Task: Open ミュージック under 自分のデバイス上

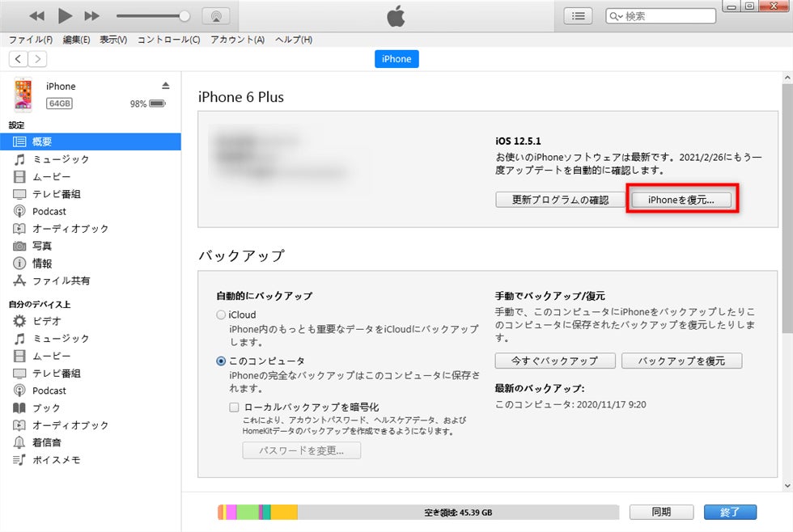Action: click(x=91, y=339)
